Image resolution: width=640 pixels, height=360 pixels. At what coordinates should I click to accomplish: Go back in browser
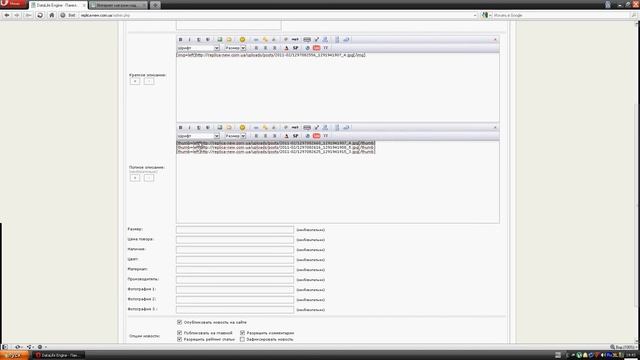(7, 15)
